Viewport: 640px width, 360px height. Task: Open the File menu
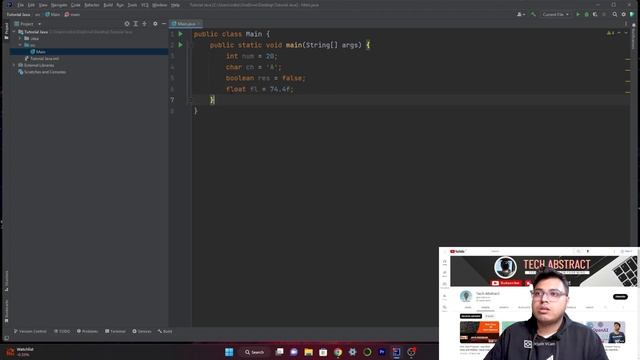tap(20, 5)
